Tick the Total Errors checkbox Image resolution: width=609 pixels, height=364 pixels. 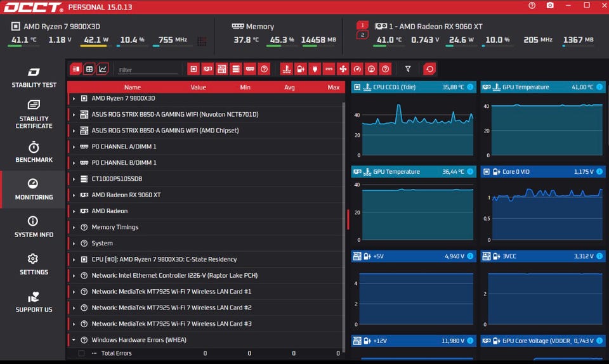(x=81, y=353)
